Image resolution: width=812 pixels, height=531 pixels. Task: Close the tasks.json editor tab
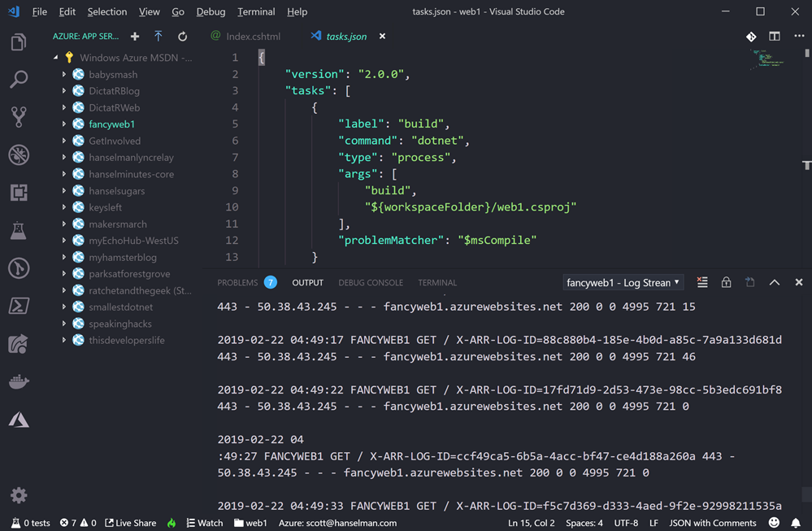click(x=382, y=36)
